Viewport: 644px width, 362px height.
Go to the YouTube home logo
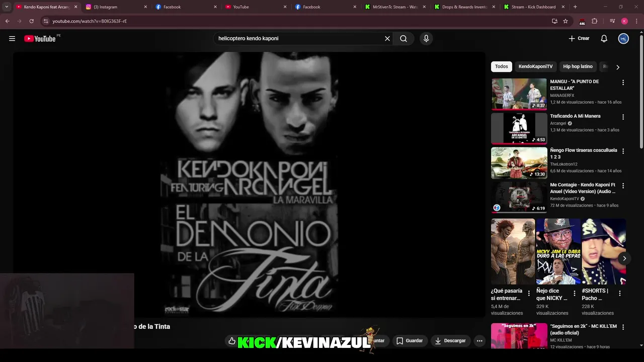click(x=40, y=39)
